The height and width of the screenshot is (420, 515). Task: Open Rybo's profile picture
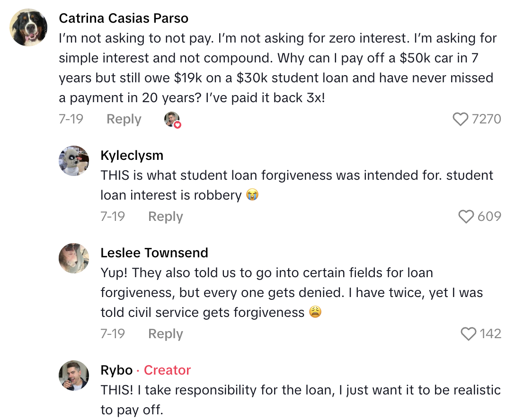click(74, 375)
